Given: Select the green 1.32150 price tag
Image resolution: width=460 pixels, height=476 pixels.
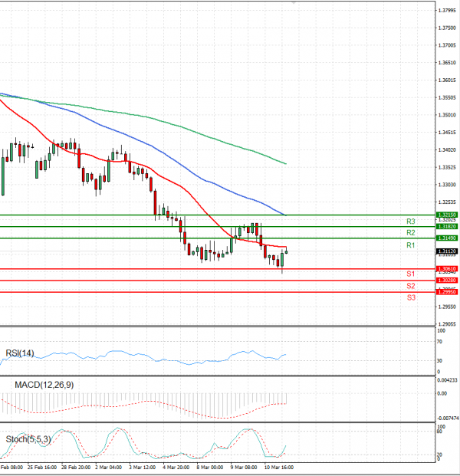Looking at the screenshot, I should [x=447, y=215].
